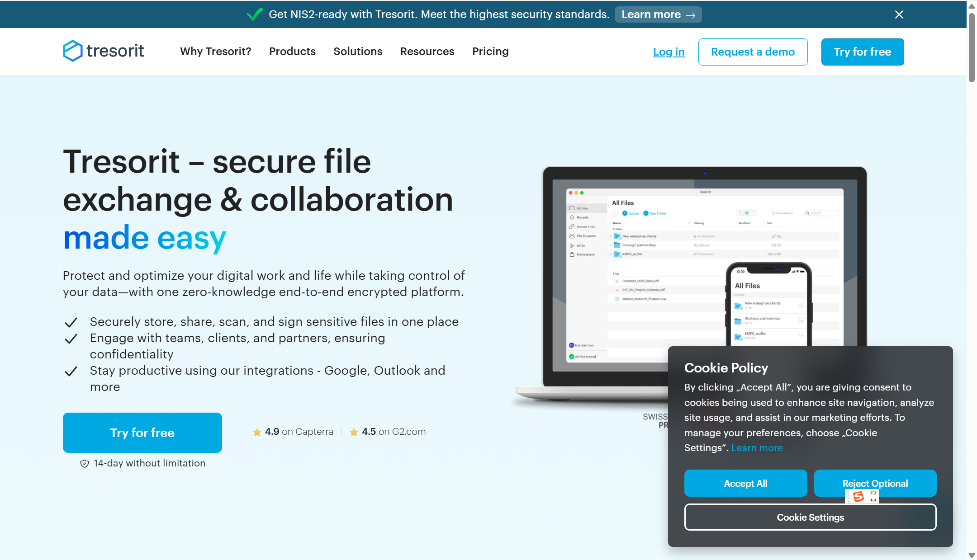Click the G2.com rating star icon
This screenshot has height=560, width=977.
[x=354, y=432]
